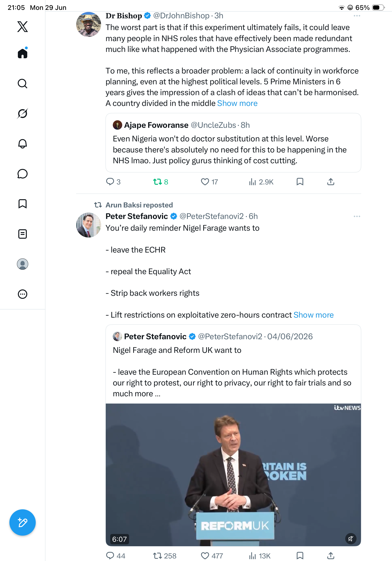
Task: Open Grok from the sidebar
Action: [x=23, y=113]
